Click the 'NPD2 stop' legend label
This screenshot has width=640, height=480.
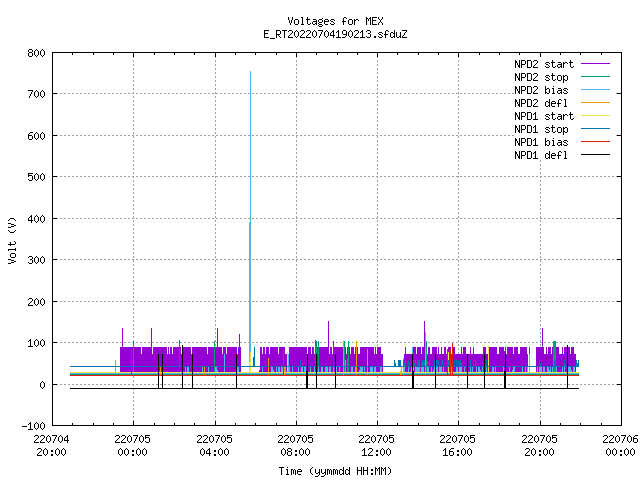(541, 77)
